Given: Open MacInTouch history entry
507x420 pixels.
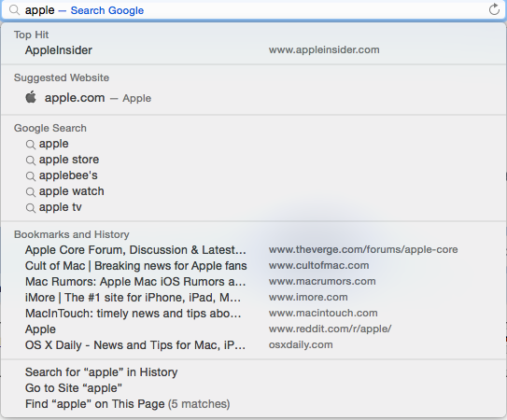Looking at the screenshot, I should [x=254, y=313].
